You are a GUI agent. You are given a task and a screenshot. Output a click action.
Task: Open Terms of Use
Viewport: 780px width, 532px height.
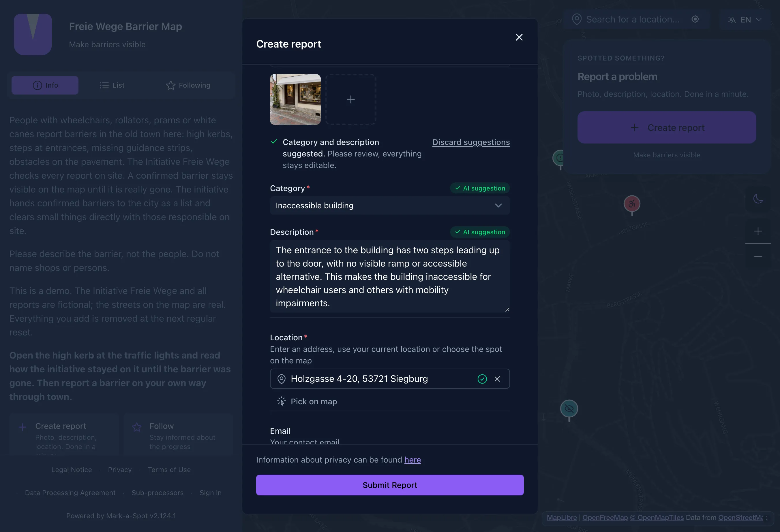tap(169, 470)
